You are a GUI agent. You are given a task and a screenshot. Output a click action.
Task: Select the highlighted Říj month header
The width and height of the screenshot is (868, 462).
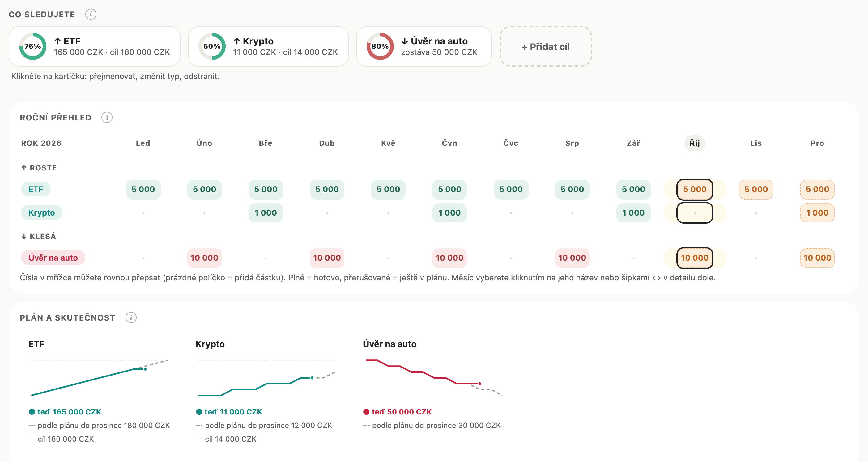coord(695,143)
